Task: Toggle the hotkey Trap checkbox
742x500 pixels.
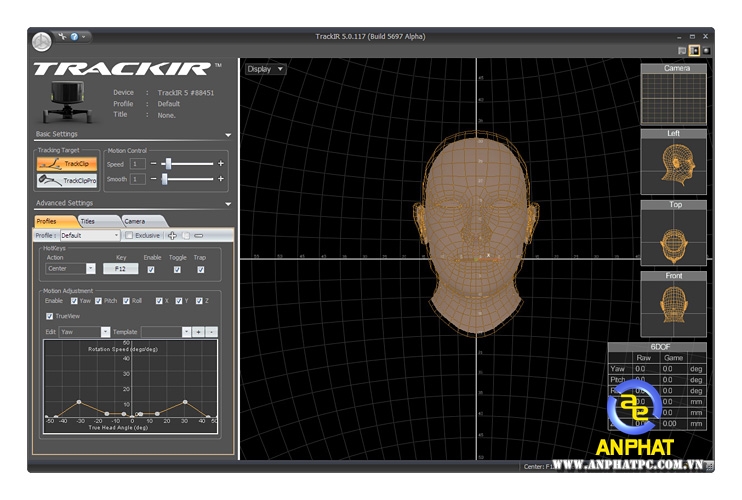Action: (x=201, y=270)
